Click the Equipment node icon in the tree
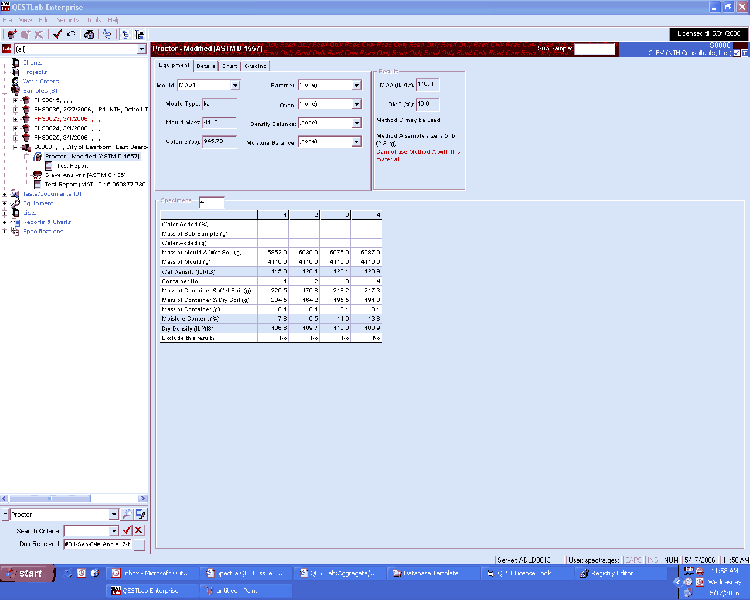The height and width of the screenshot is (600, 750). pyautogui.click(x=16, y=203)
